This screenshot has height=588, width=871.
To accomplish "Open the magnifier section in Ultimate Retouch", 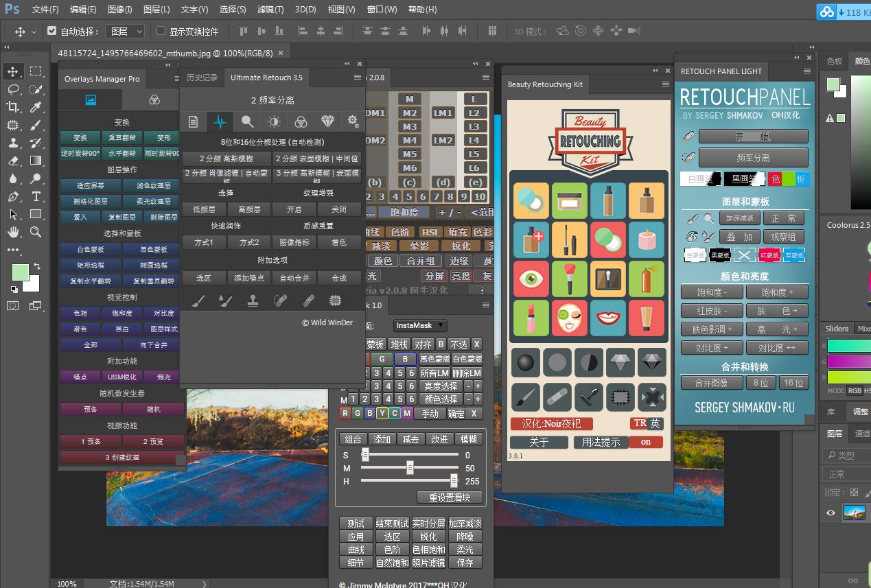I will tap(247, 121).
